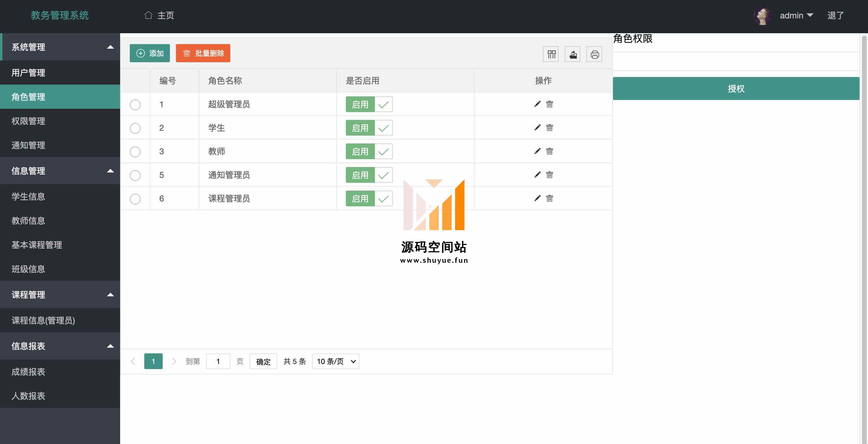
Task: Collapse the 课程管理 sidebar group
Action: (60, 295)
